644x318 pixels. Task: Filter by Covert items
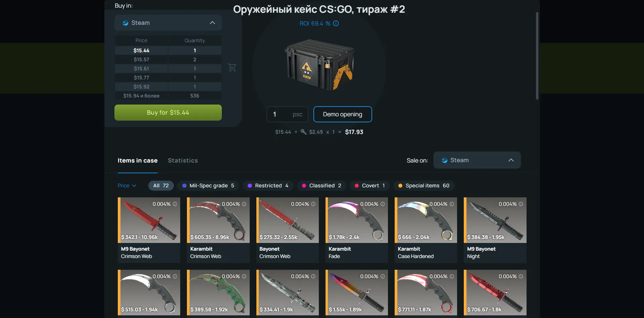click(370, 186)
